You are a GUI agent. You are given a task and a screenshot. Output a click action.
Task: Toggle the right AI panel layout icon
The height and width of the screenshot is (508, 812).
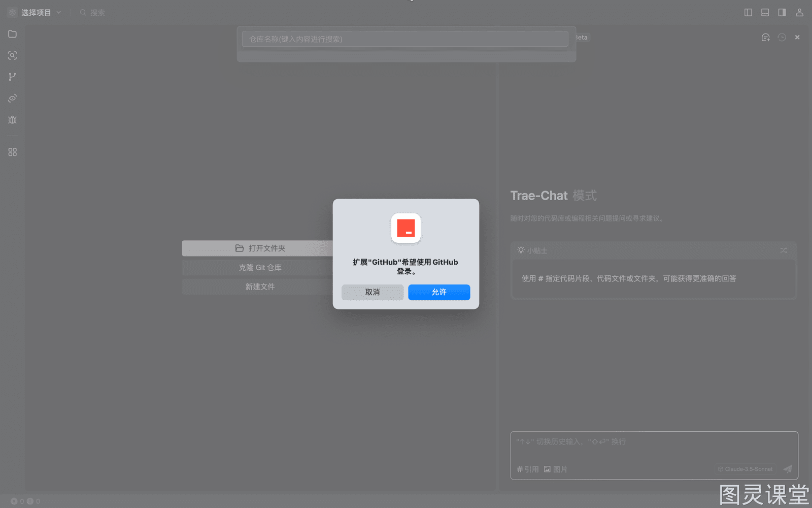(782, 13)
